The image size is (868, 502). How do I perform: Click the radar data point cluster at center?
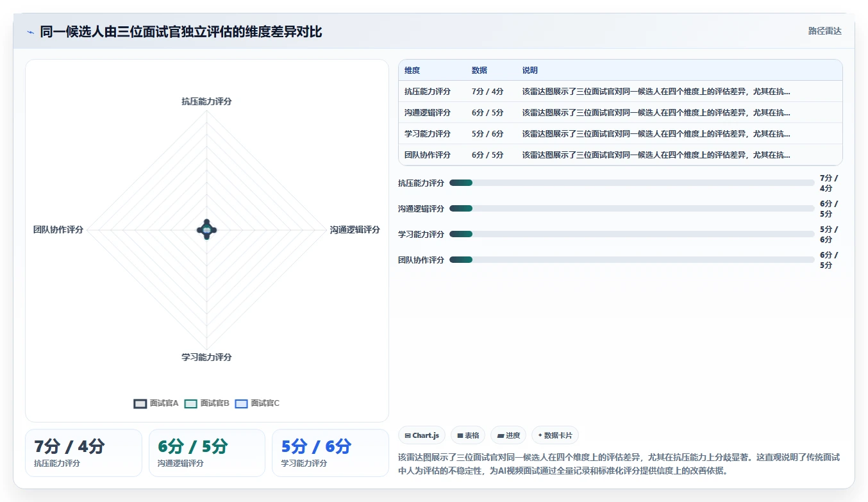[206, 230]
